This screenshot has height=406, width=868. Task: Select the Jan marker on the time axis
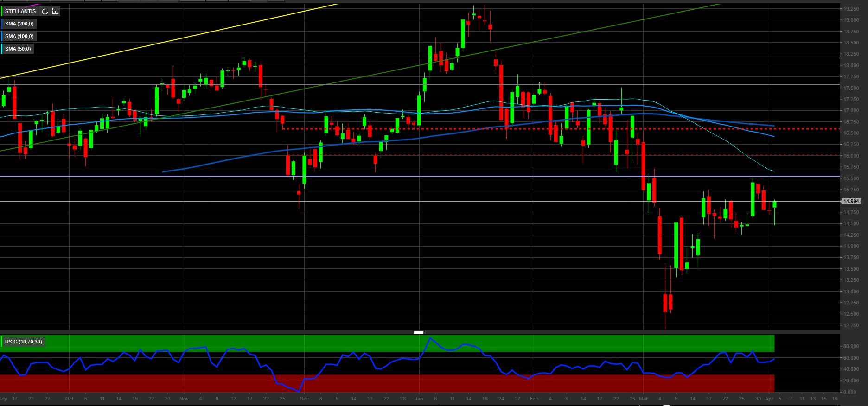coord(419,399)
